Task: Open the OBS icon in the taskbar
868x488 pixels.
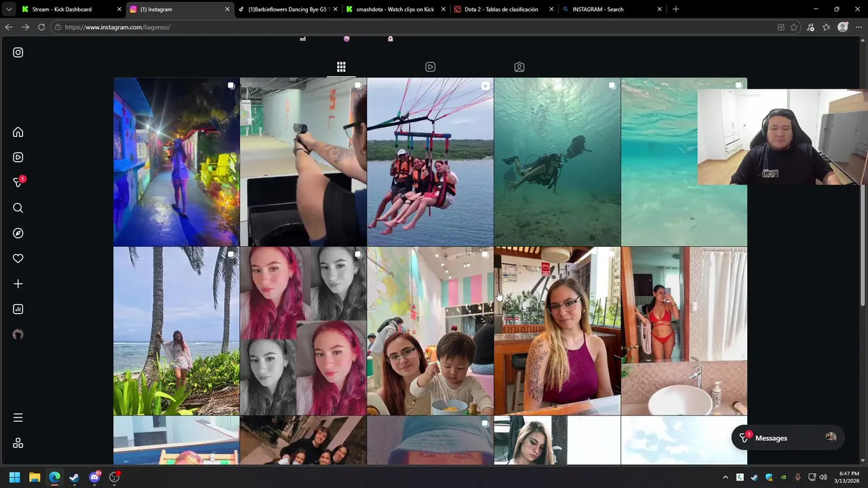Action: pos(114,477)
